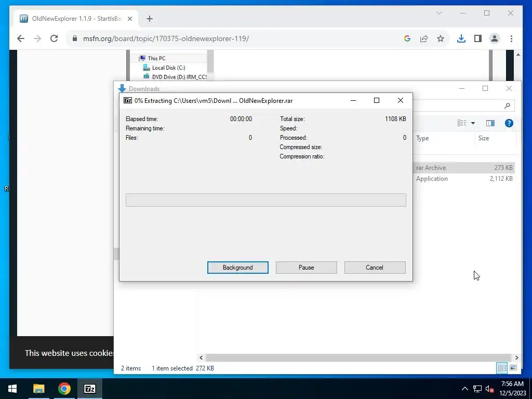Open Chrome tab search chevron
Image resolution: width=532 pixels, height=399 pixels.
(x=438, y=13)
